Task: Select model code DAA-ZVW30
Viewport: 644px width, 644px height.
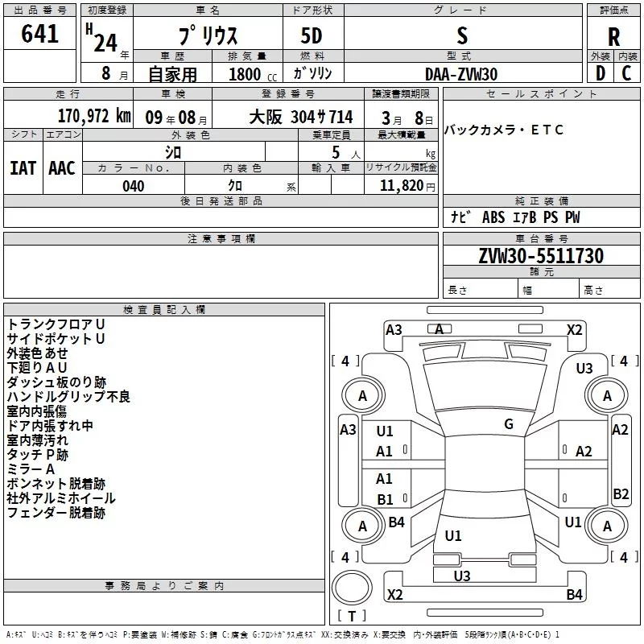Action: (x=461, y=74)
